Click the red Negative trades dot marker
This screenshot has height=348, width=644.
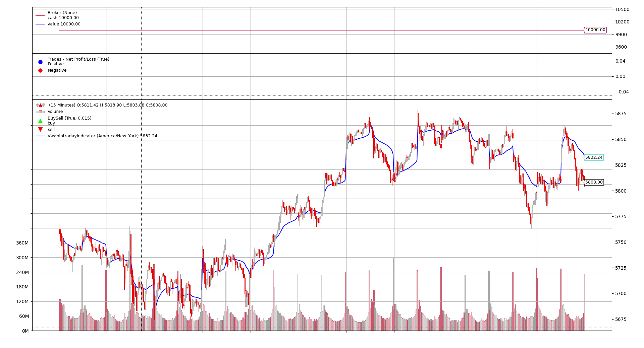tap(40, 70)
